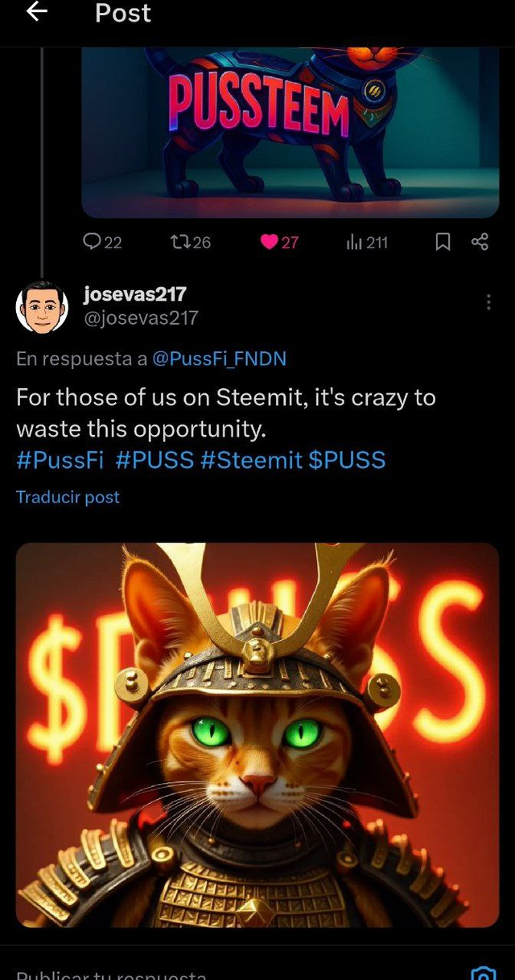Screen dimensions: 515x980
Task: Tap the Publicar tu respuesta reply field
Action: coord(113,974)
